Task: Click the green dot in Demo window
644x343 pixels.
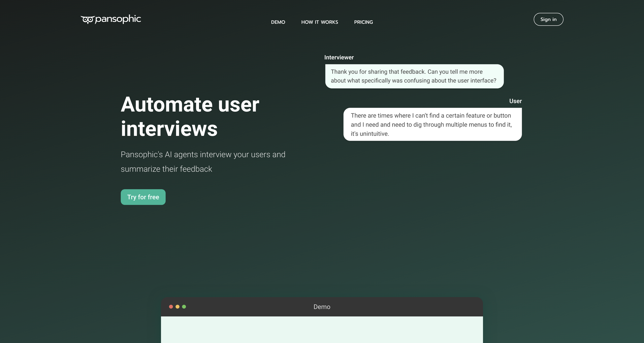Action: pos(184,307)
